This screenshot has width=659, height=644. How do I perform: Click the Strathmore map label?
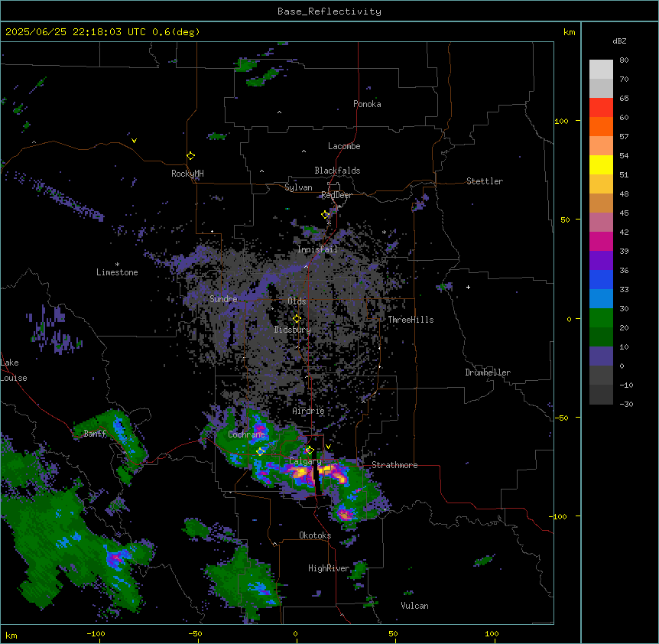(x=394, y=465)
